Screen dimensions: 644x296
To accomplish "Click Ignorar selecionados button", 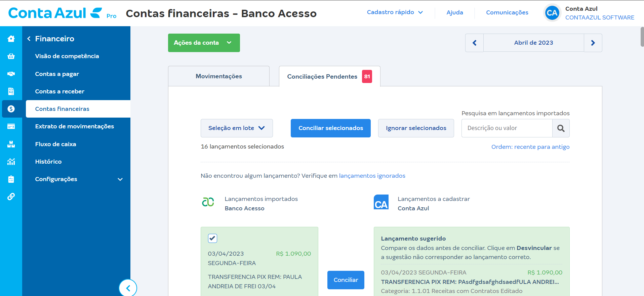I will pos(416,128).
